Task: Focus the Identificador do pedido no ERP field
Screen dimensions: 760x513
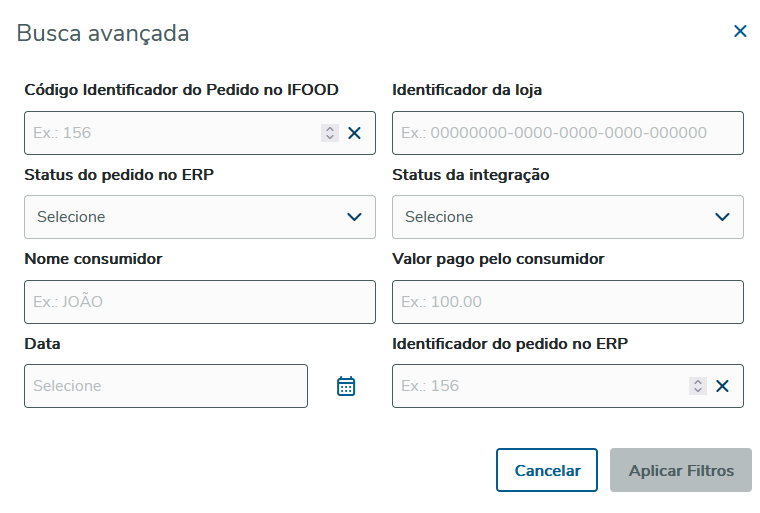Action: [540, 386]
